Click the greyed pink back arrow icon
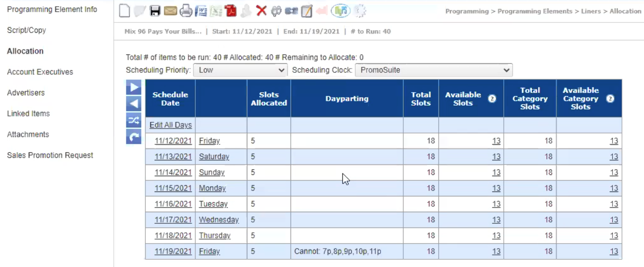644x267 pixels. pyautogui.click(x=321, y=11)
